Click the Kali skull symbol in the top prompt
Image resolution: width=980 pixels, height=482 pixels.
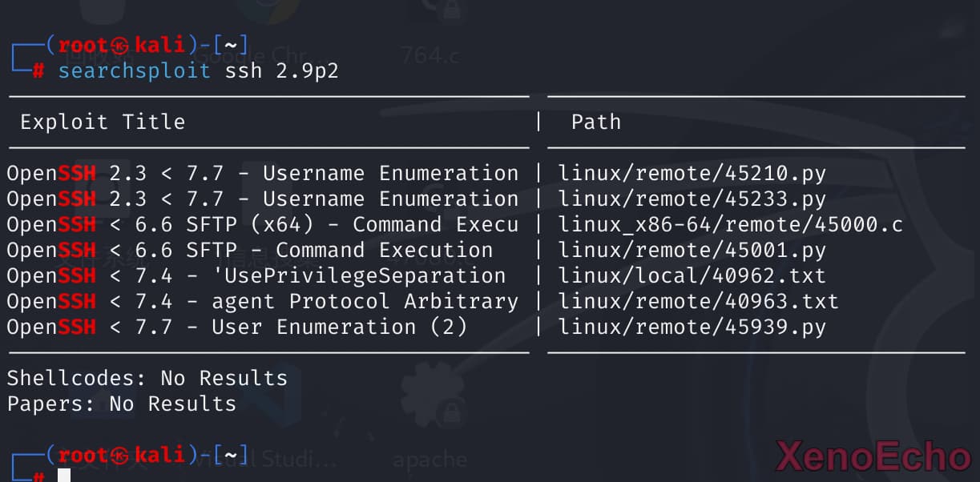tap(119, 45)
